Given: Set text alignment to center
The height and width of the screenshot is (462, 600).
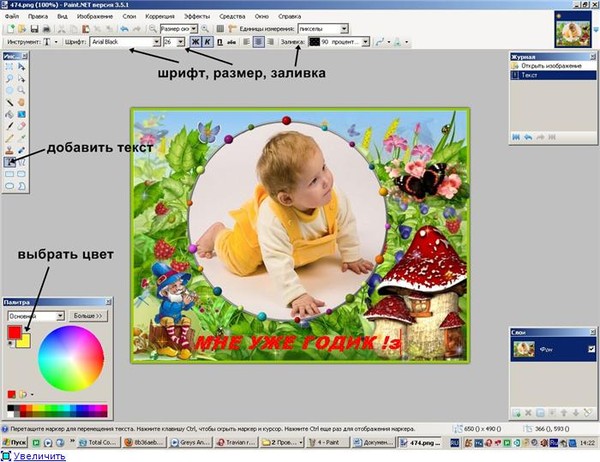Looking at the screenshot, I should (x=259, y=42).
